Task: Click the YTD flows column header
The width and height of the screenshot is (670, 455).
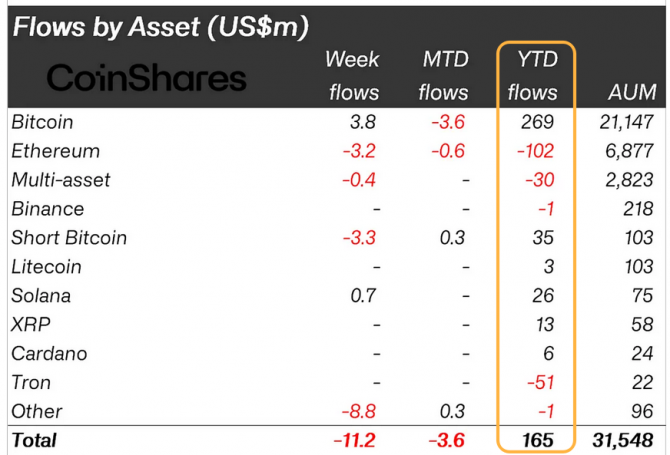Action: tap(533, 76)
